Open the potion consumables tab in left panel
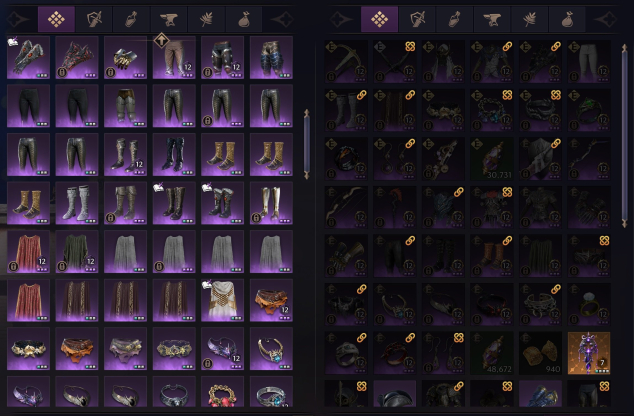This screenshot has height=416, width=634. pyautogui.click(x=131, y=19)
